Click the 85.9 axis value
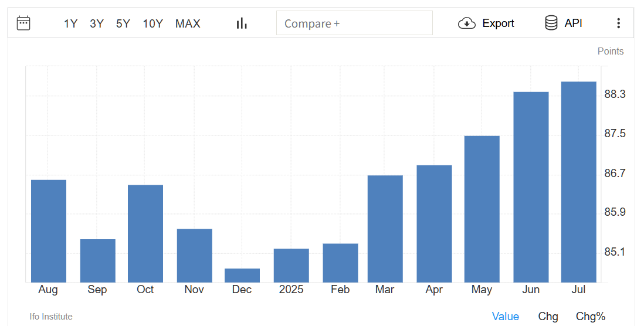Image resolution: width=644 pixels, height=326 pixels. click(x=615, y=212)
